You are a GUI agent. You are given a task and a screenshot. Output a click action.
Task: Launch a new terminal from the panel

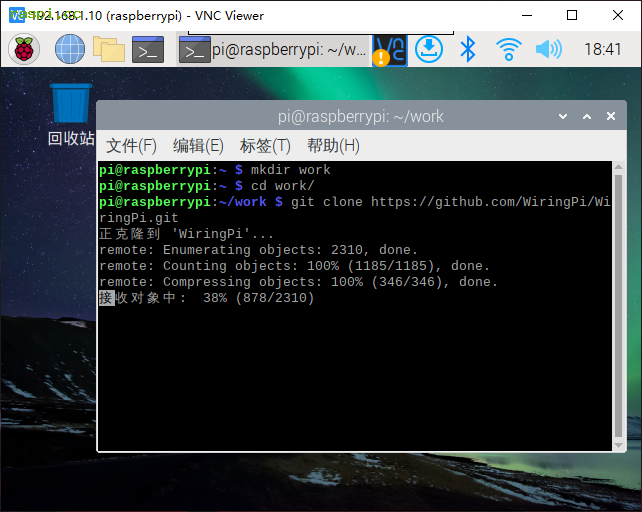148,49
